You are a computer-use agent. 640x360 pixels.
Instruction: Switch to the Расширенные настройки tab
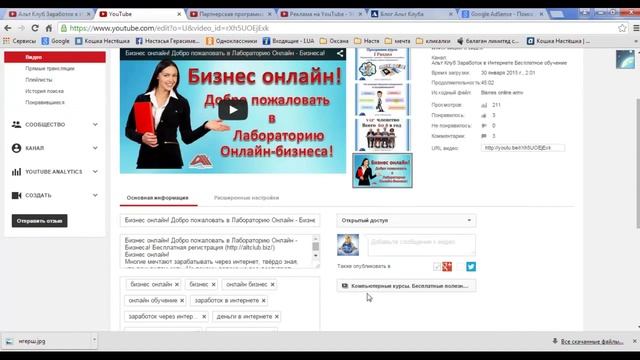coord(247,198)
